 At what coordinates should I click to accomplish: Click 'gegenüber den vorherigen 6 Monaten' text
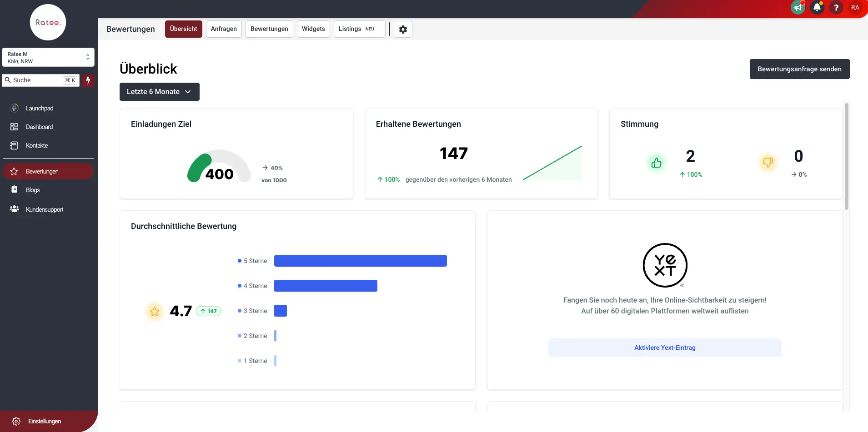[458, 179]
